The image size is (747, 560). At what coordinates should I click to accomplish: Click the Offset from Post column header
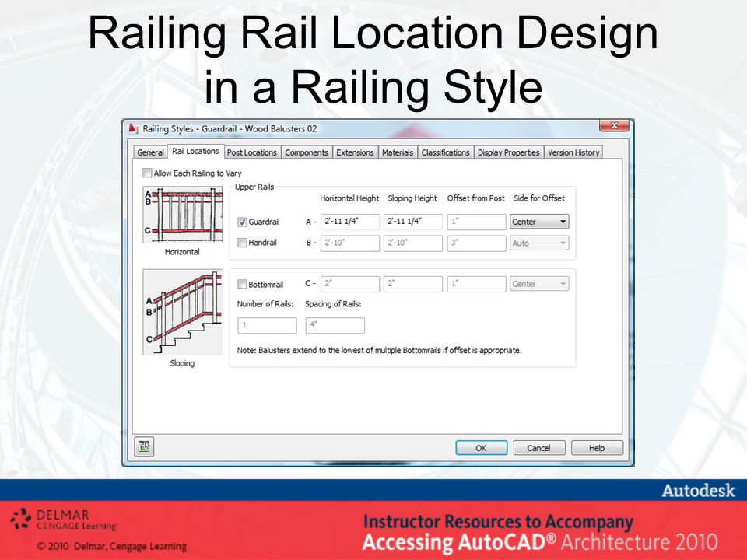(x=475, y=198)
